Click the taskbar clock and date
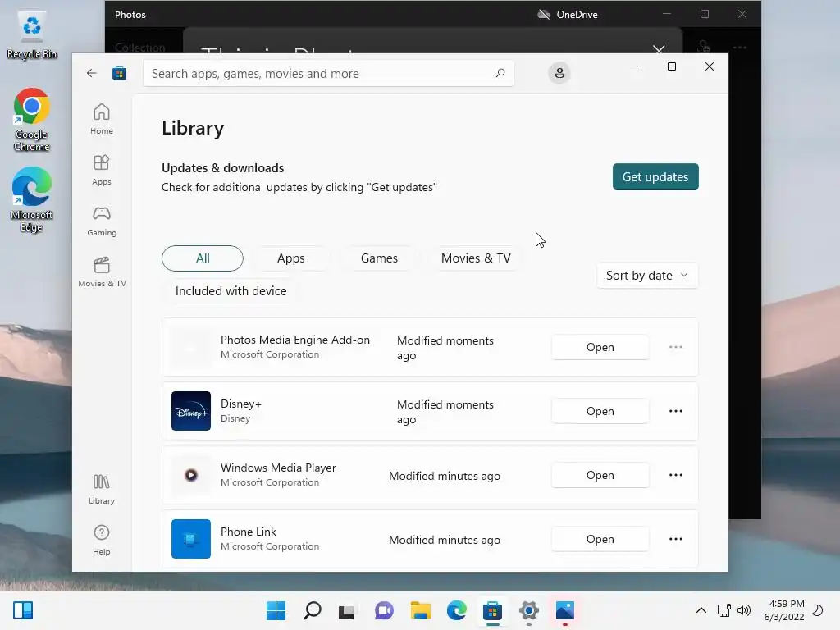The height and width of the screenshot is (630, 840). coord(783,610)
